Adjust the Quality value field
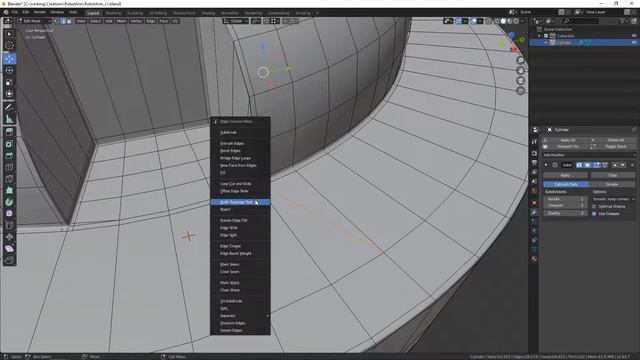Viewport: 640px width, 360px height. point(565,213)
